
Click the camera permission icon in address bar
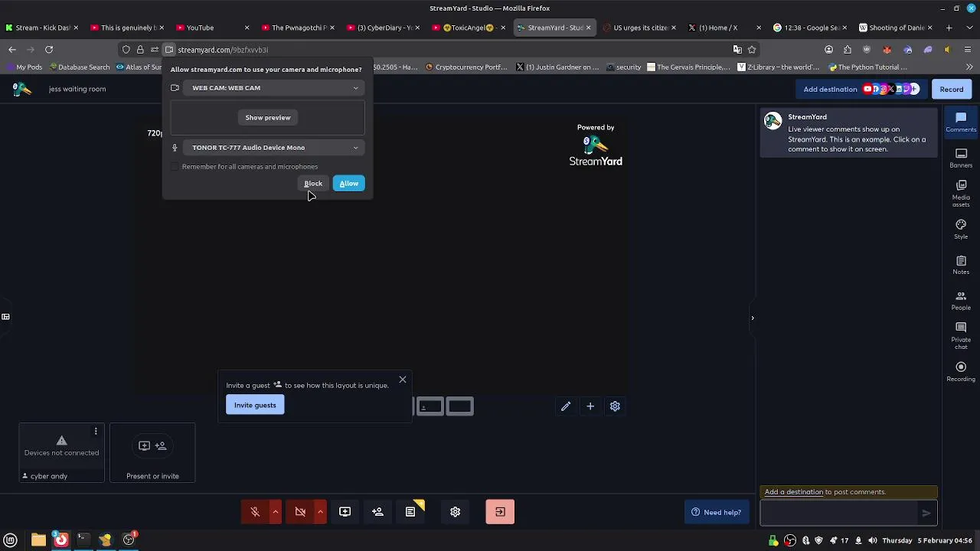pyautogui.click(x=169, y=50)
